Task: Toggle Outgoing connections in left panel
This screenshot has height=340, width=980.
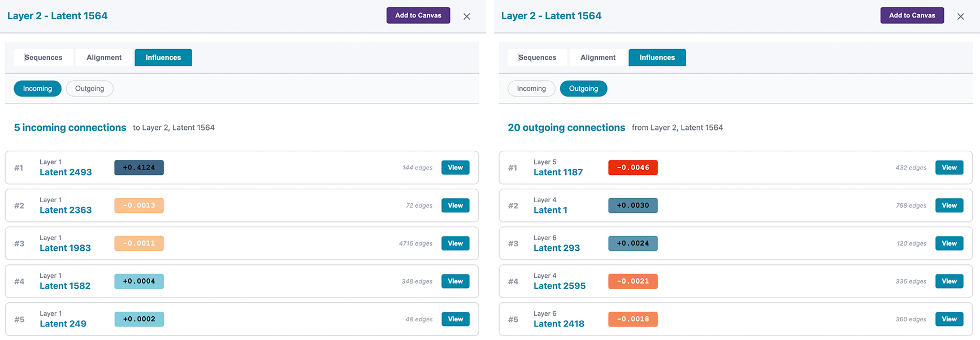Action: [89, 89]
